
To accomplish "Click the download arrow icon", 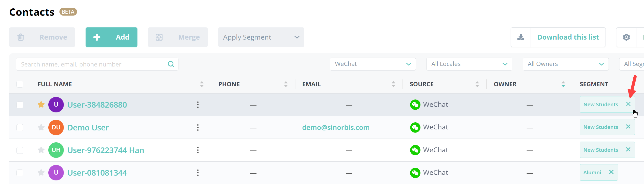I will (521, 37).
